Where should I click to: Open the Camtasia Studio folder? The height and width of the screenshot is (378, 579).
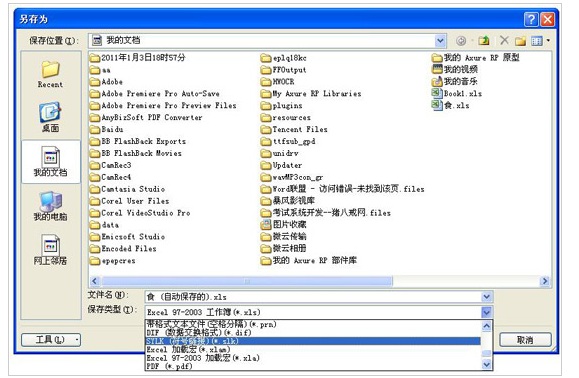click(127, 189)
